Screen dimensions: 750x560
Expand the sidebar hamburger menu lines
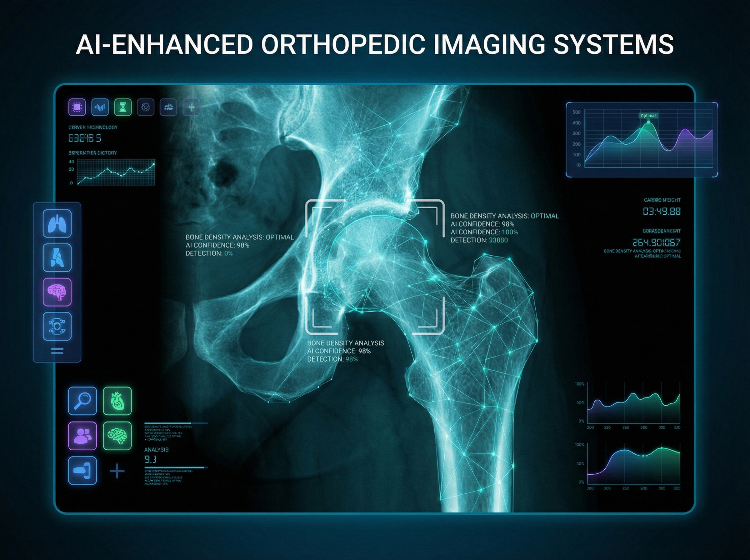[x=57, y=351]
